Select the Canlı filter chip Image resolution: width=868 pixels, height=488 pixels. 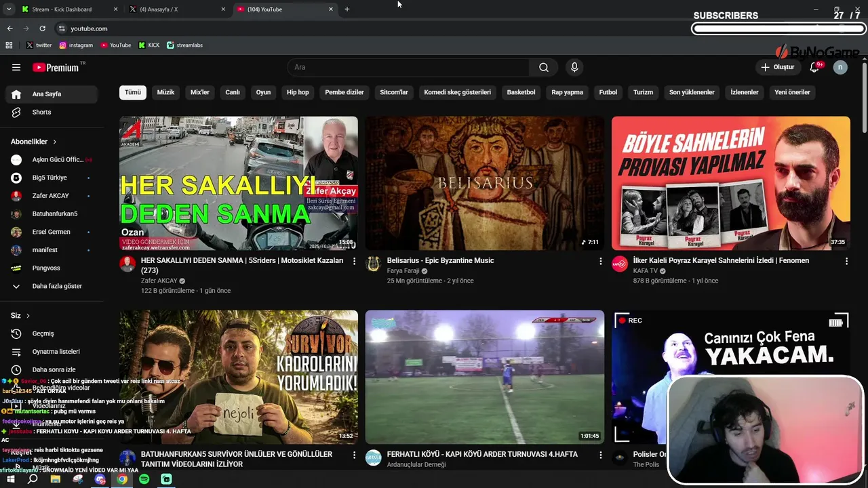point(233,92)
